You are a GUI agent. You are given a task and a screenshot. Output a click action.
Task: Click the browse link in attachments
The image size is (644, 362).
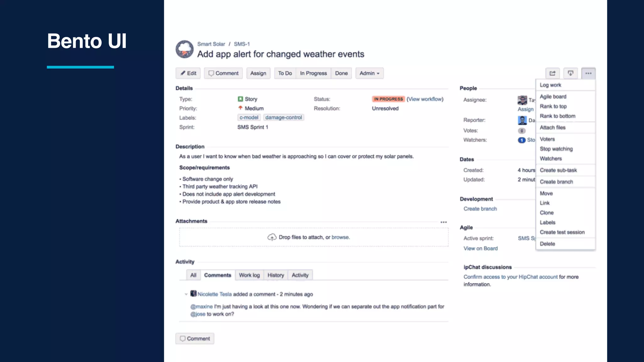click(340, 237)
